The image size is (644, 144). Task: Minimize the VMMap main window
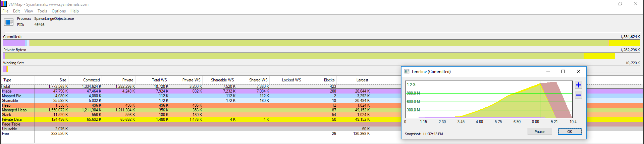coord(605,4)
